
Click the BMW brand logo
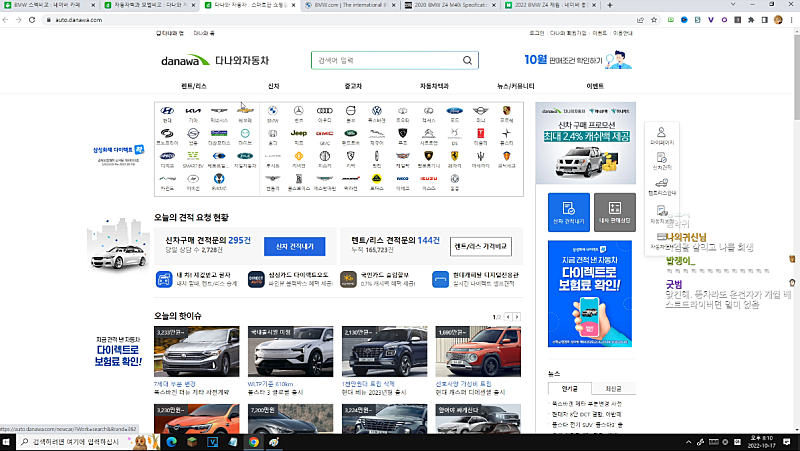pyautogui.click(x=272, y=111)
